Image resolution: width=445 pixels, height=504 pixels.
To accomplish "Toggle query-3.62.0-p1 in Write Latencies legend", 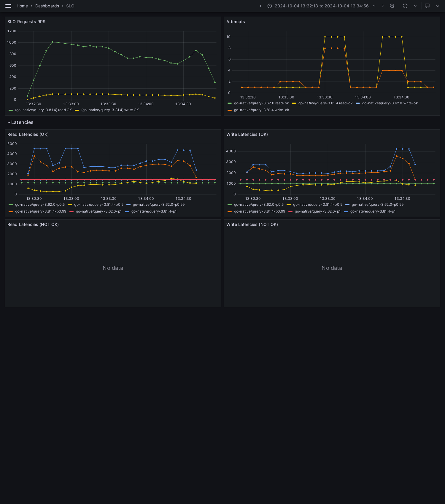I will (318, 211).
